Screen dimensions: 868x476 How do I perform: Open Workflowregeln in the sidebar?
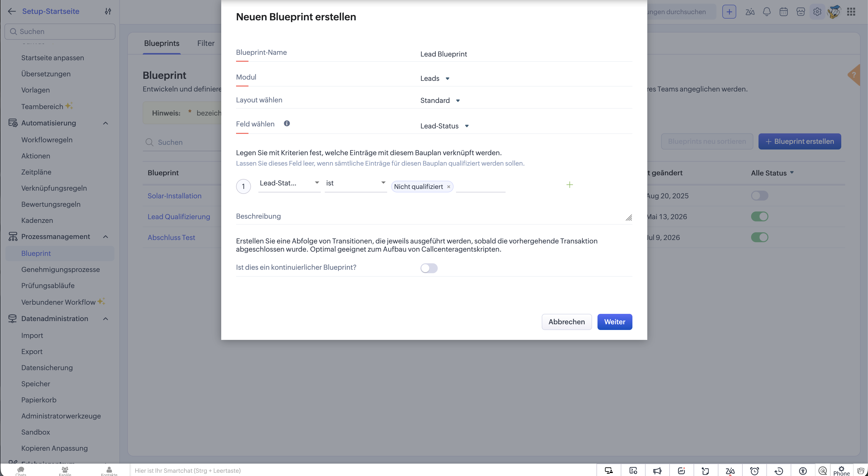click(47, 140)
